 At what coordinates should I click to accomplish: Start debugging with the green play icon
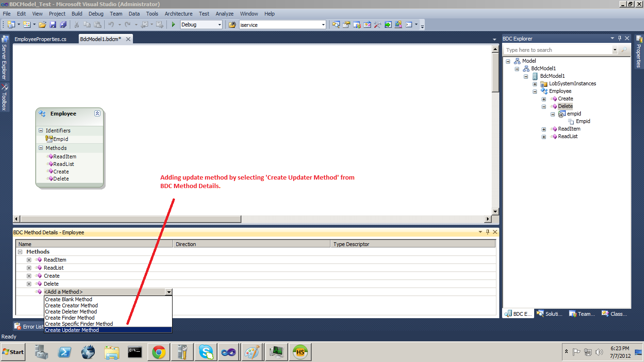tap(173, 25)
